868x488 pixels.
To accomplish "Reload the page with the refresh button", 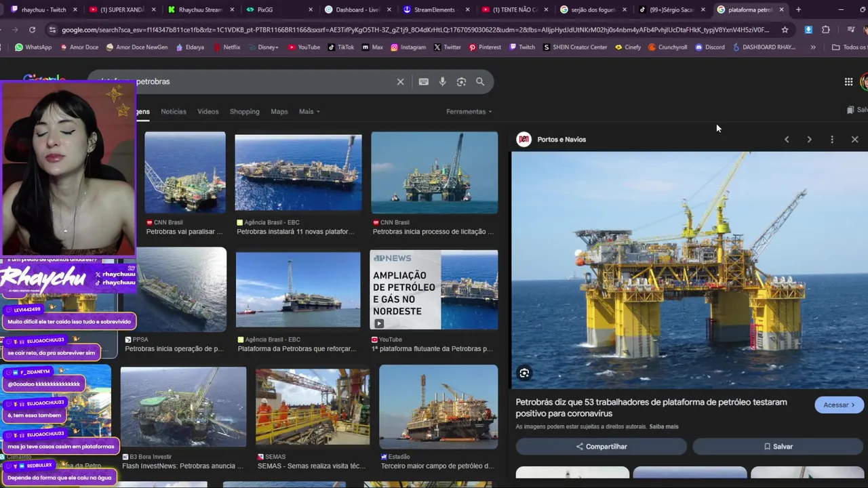I will pyautogui.click(x=32, y=30).
